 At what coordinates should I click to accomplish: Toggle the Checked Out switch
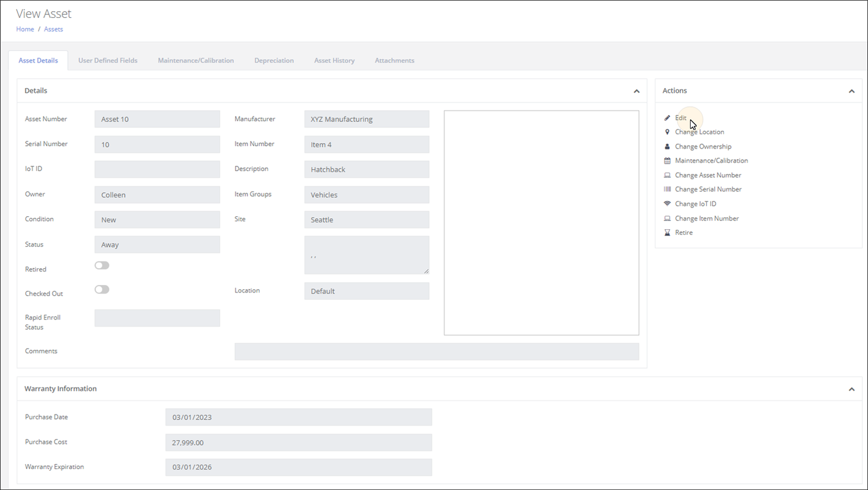click(x=102, y=289)
